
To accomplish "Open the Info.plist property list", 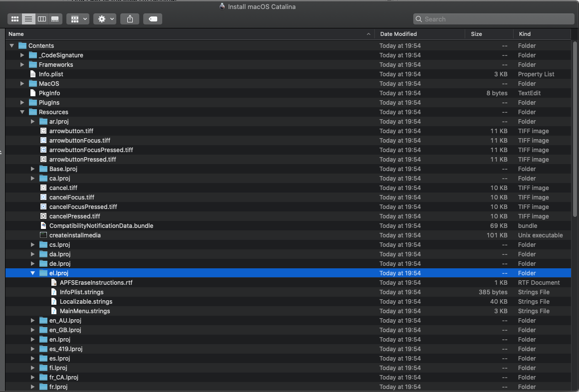I will click(51, 74).
